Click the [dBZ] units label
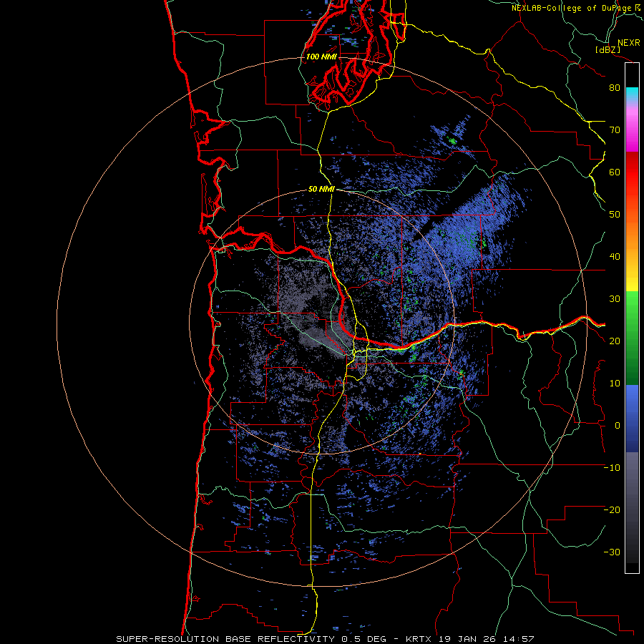Viewport: 644px width, 644px height. point(608,49)
